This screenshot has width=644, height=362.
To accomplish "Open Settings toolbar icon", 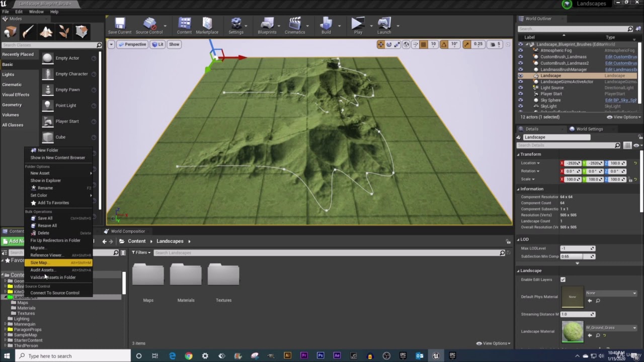I will pyautogui.click(x=236, y=23).
